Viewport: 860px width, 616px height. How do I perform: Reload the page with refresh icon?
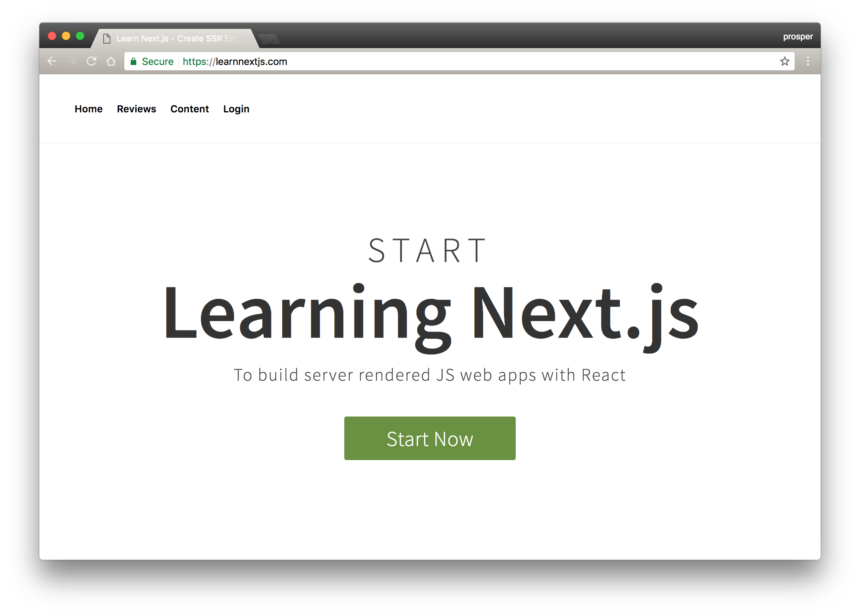click(x=91, y=61)
